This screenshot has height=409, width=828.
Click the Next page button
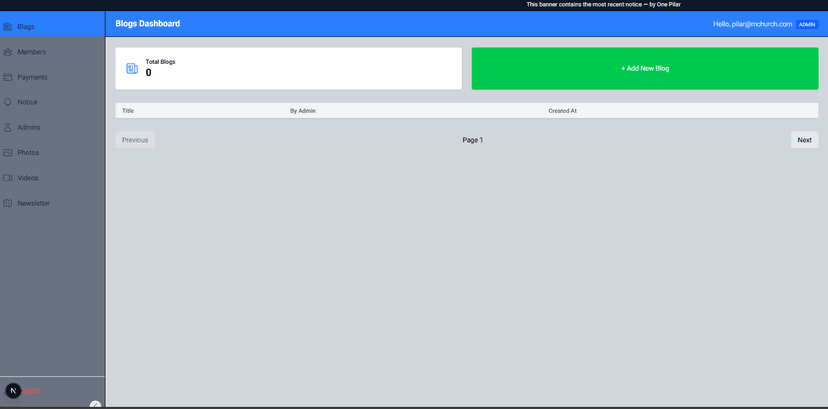click(804, 140)
